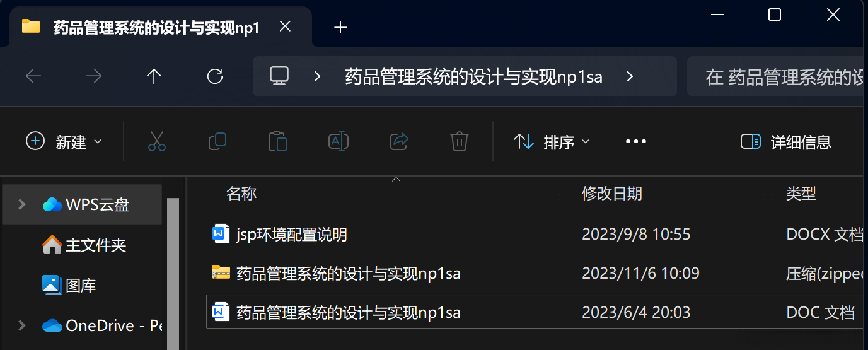Click the Paste clipboard icon
The image size is (868, 350).
(278, 141)
